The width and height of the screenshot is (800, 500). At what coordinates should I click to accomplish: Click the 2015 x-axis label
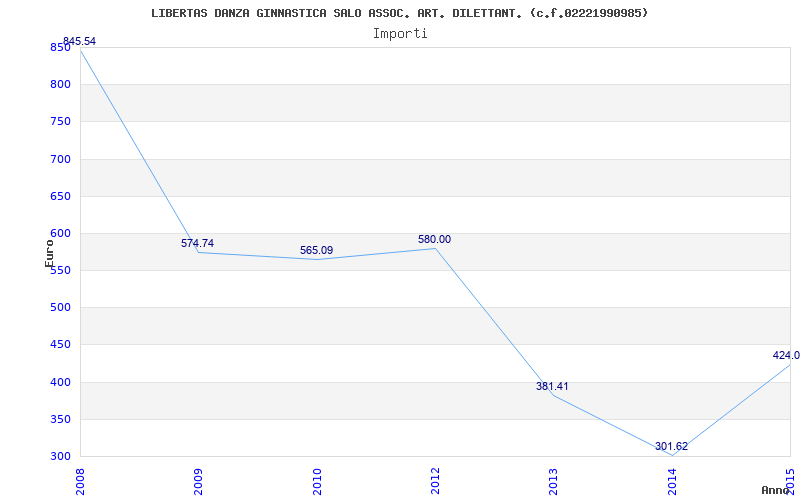[x=790, y=481]
